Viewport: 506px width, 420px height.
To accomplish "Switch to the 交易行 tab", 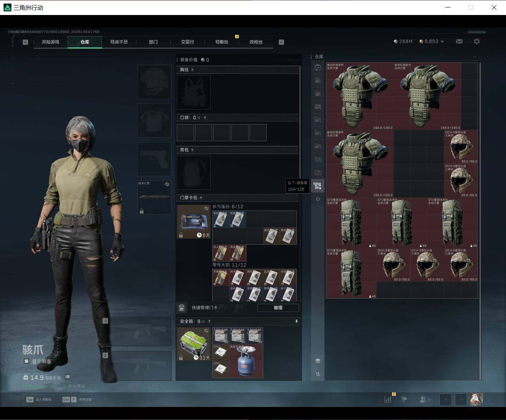I will 187,42.
